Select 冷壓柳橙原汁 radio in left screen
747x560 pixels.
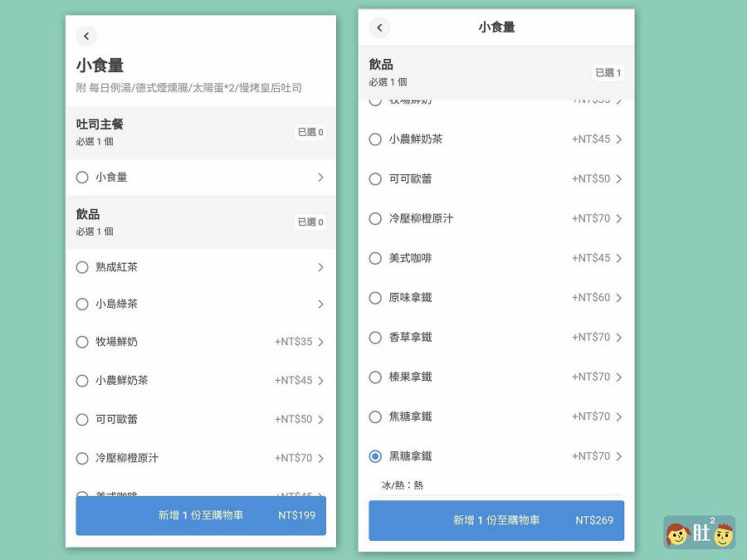point(82,458)
